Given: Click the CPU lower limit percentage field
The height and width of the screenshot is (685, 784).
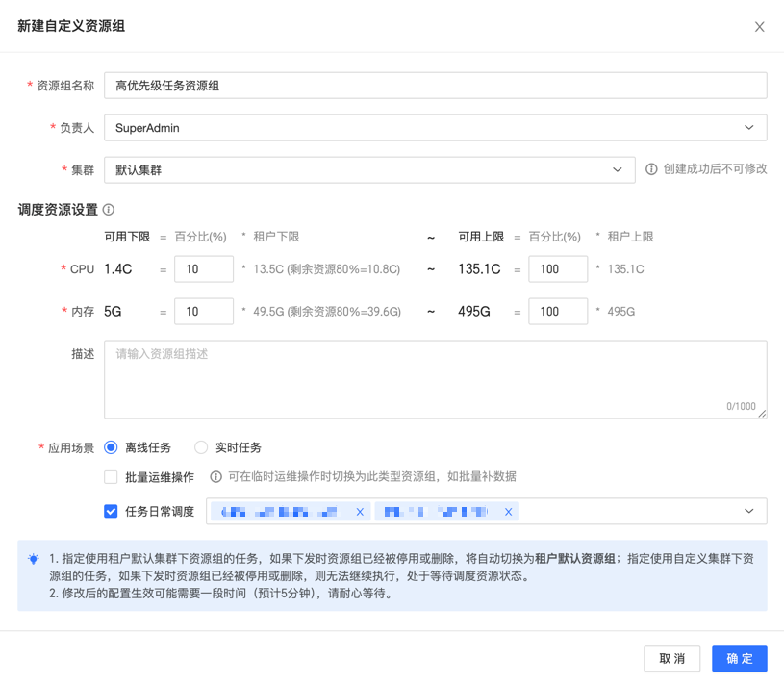Looking at the screenshot, I should (205, 268).
